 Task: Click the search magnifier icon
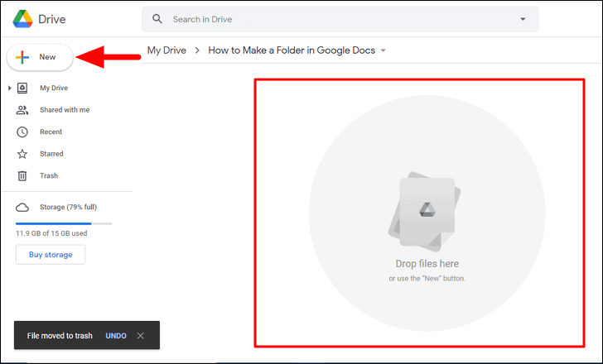(x=157, y=19)
